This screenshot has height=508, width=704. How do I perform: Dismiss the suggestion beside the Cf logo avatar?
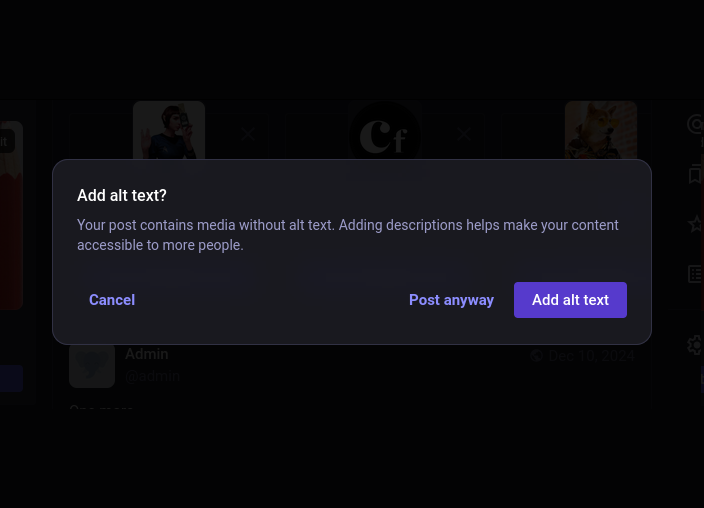[464, 134]
